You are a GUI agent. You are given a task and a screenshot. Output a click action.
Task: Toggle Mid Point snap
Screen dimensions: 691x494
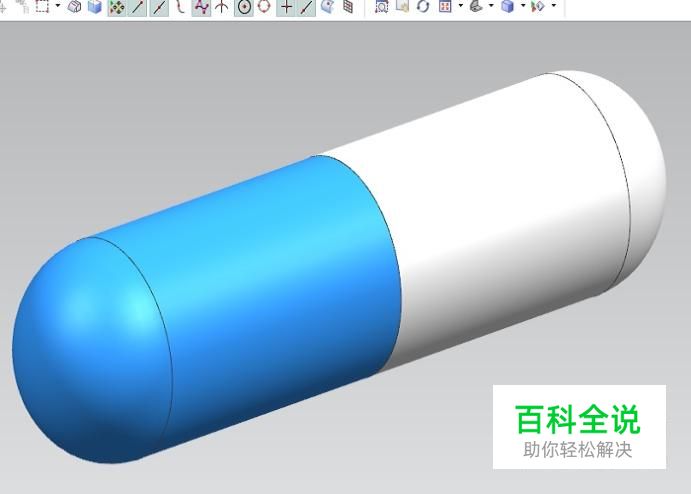(x=159, y=7)
